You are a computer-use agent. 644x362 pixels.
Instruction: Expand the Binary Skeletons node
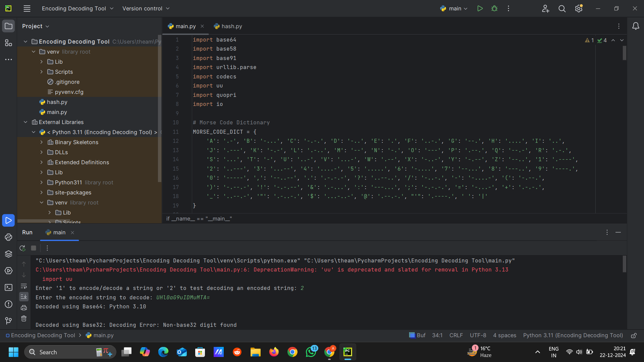[41, 142]
